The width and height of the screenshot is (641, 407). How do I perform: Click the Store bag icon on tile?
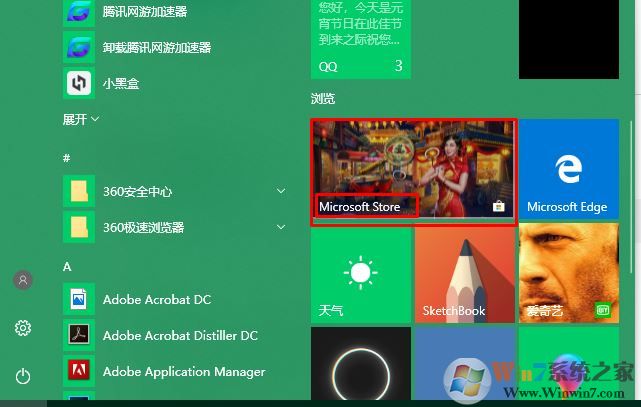tap(498, 206)
